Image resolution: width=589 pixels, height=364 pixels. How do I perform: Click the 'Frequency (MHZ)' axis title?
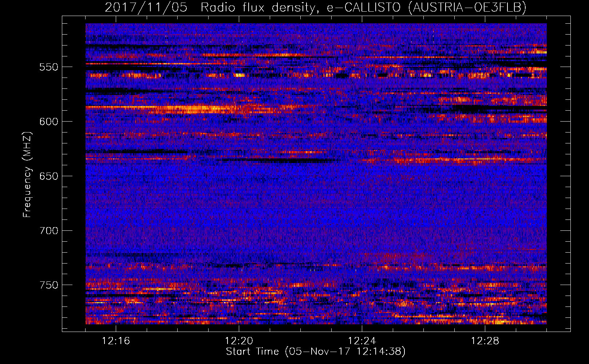point(27,174)
